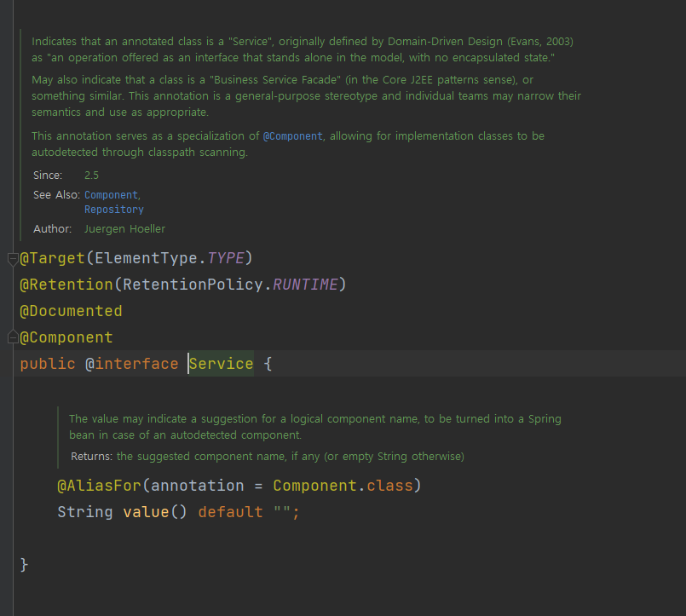Click the annotation attribute name in AliasFor
Image resolution: width=686 pixels, height=616 pixels.
pos(197,486)
